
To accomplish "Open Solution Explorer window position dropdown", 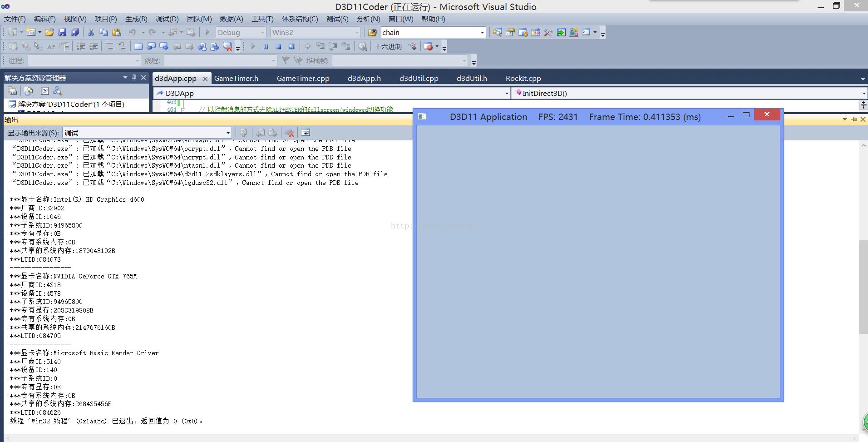I will pyautogui.click(x=125, y=78).
